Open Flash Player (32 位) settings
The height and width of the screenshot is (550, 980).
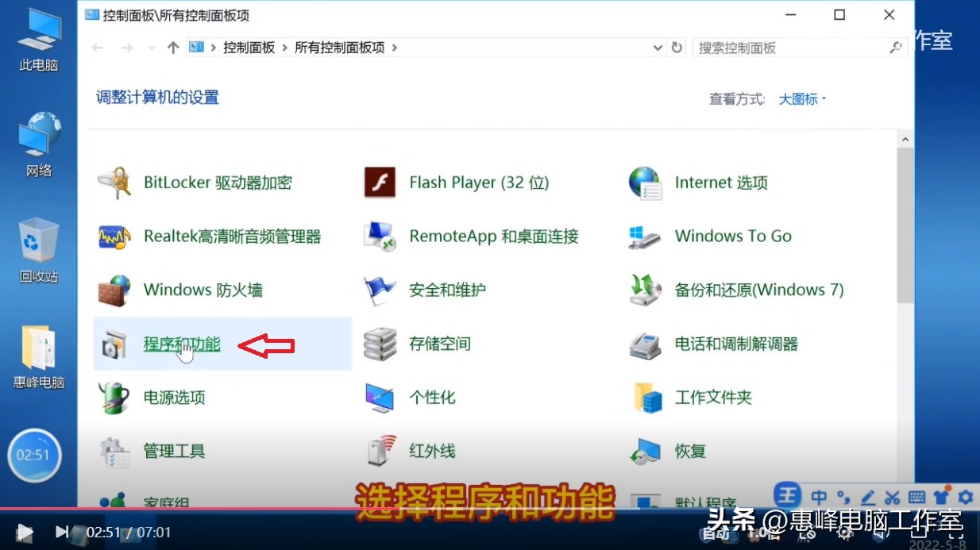click(479, 182)
